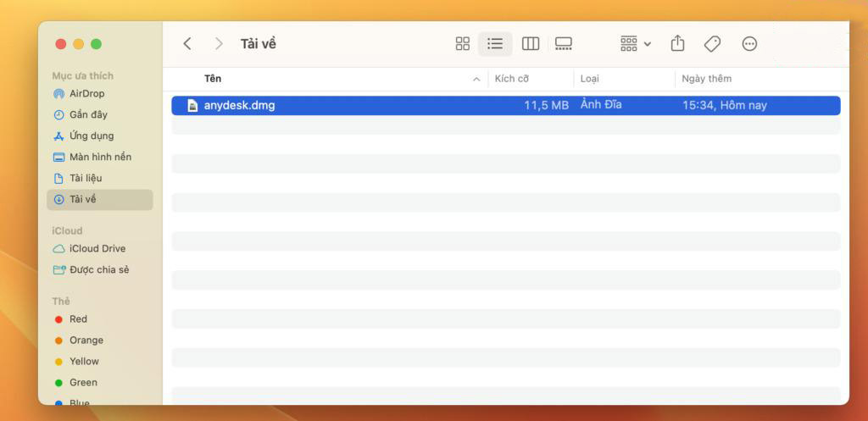Click the Tải về window title
This screenshot has height=421, width=868.
[x=258, y=44]
